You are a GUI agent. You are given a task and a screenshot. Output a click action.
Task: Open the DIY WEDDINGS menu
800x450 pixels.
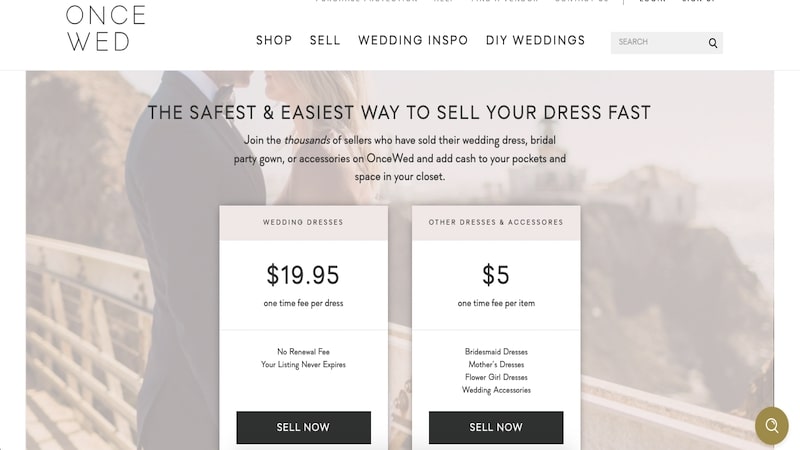(x=535, y=40)
